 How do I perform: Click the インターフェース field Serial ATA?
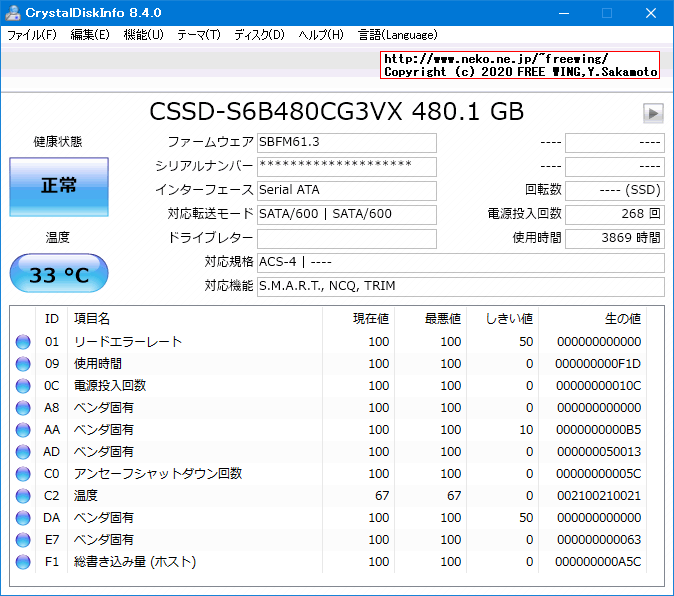[x=347, y=191]
